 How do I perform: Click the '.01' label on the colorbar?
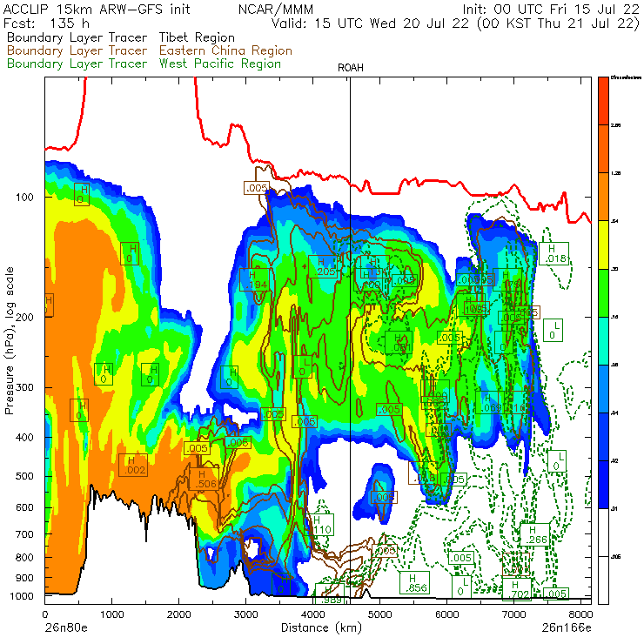point(614,509)
